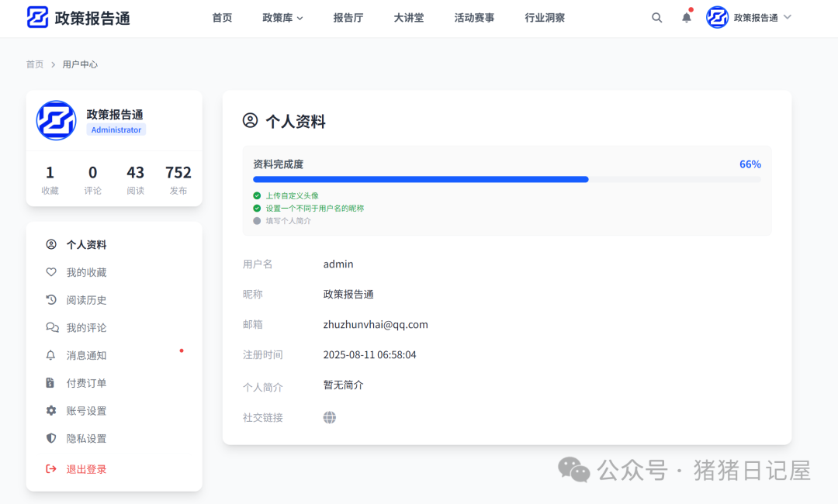Open 付费订单 in the sidebar

pos(86,382)
